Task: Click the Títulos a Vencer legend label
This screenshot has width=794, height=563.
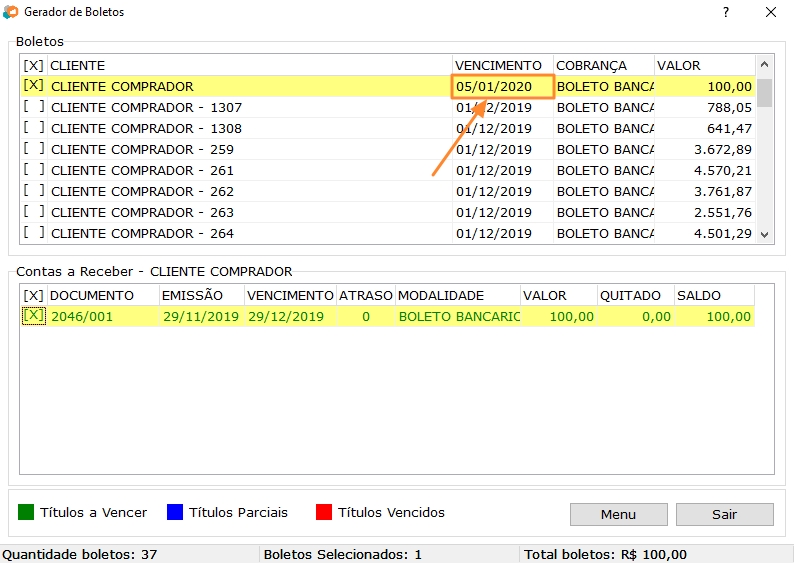Action: click(x=93, y=512)
